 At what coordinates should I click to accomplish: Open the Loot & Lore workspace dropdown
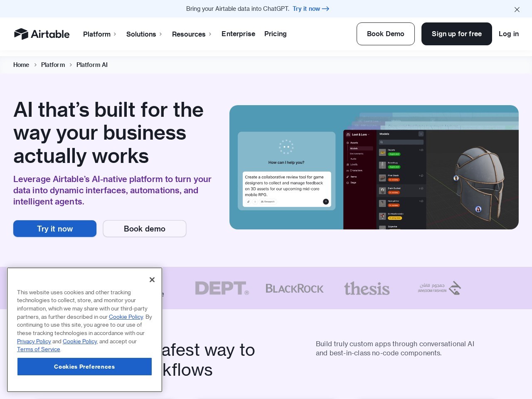point(368,135)
